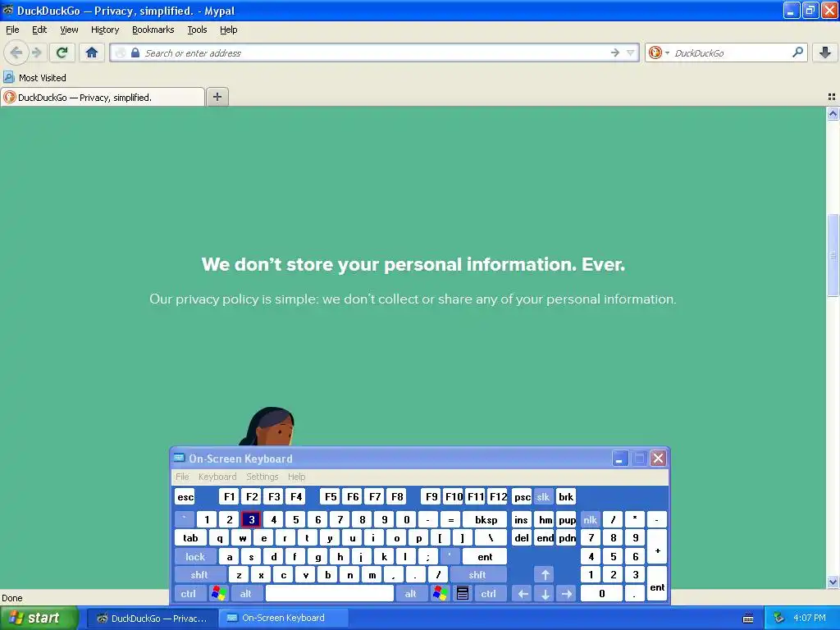Toggle the right shft key
The width and height of the screenshot is (840, 630).
point(477,575)
